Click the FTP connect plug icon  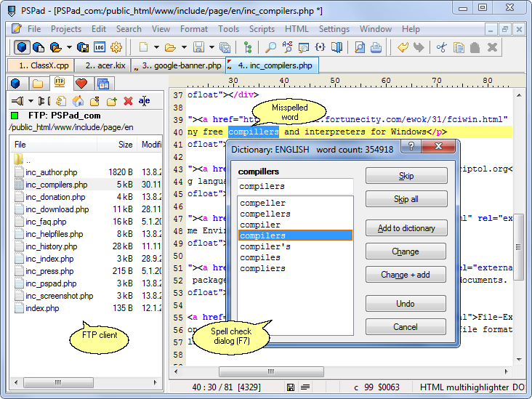coord(17,101)
